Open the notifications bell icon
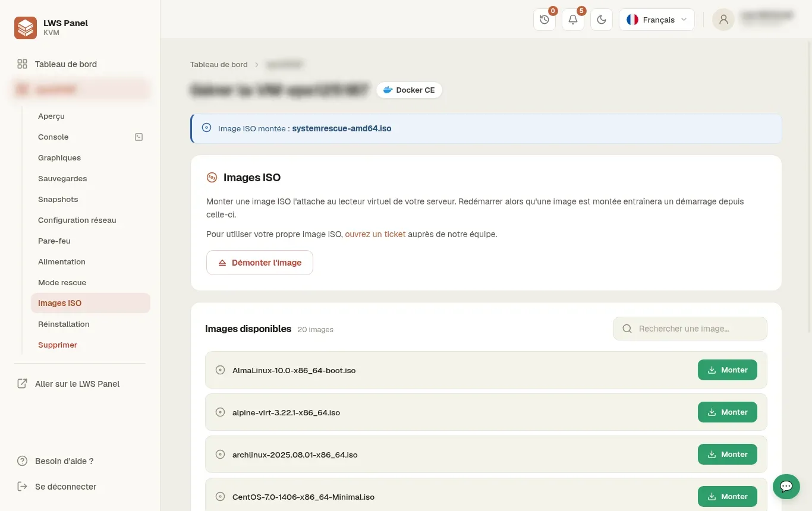This screenshot has width=812, height=511. pos(573,20)
